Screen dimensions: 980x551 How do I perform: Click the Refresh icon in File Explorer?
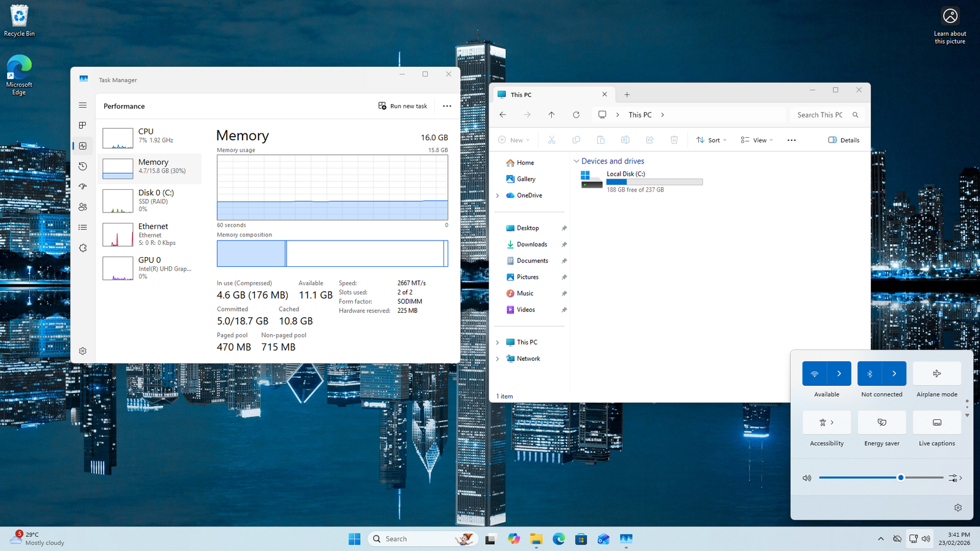[576, 114]
